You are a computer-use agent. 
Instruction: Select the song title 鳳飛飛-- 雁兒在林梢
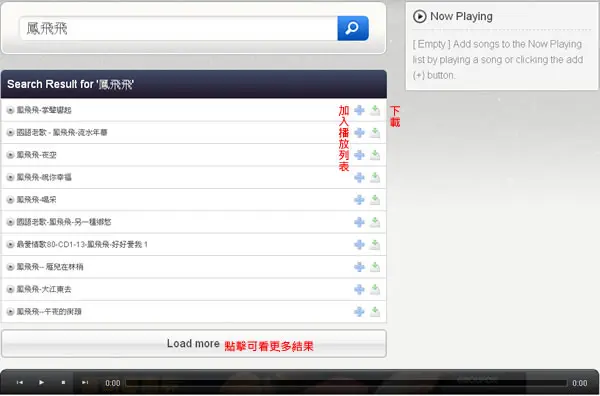click(50, 267)
